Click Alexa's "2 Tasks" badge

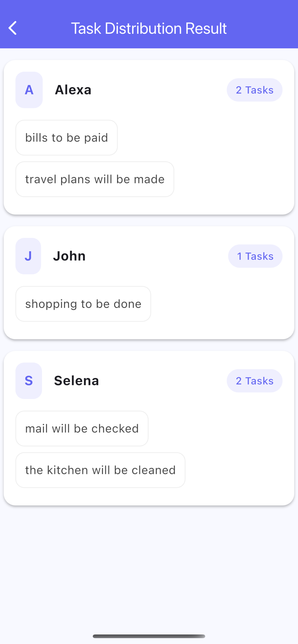(254, 90)
